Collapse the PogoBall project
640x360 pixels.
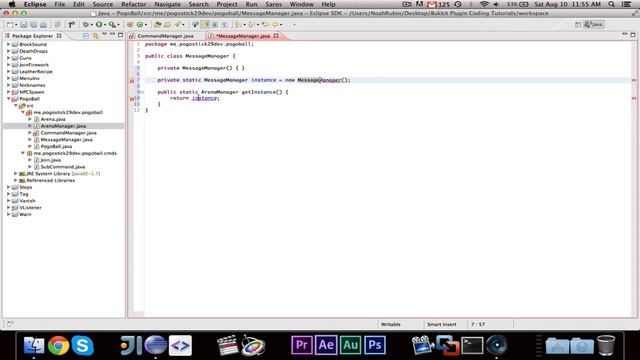point(9,99)
